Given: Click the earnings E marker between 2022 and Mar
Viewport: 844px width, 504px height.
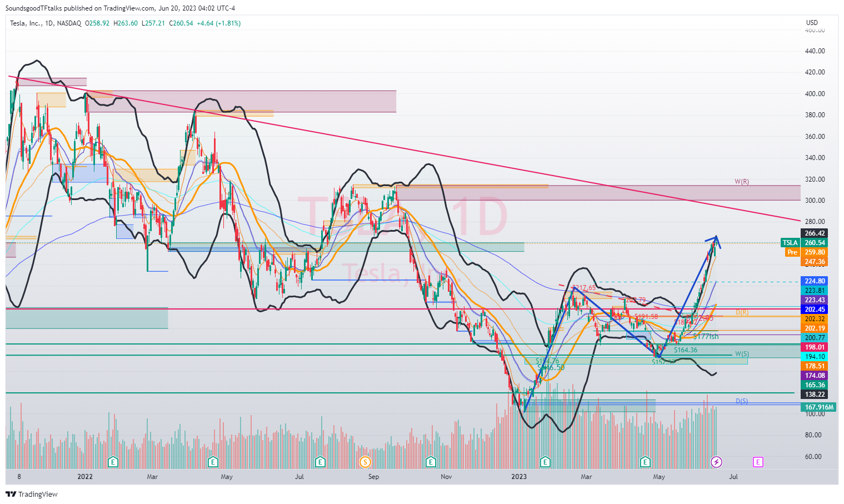Looking at the screenshot, I should tap(113, 462).
